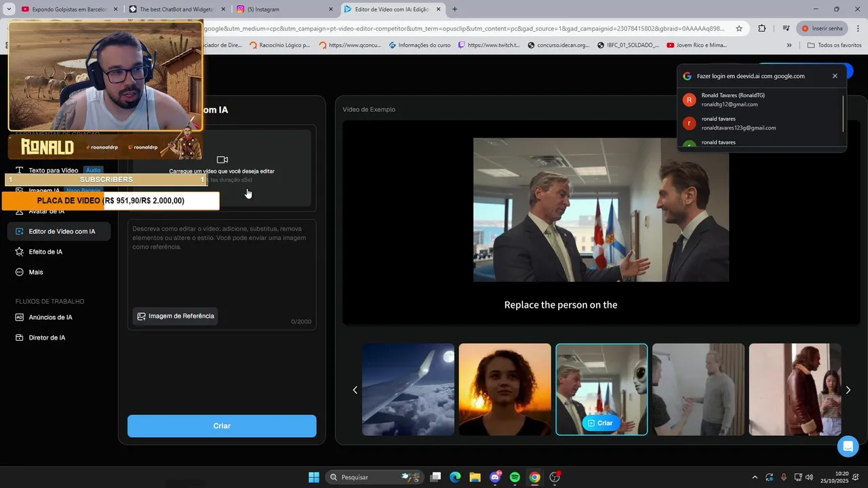Click the Mais ellipsis icon
This screenshot has width=868, height=488.
[x=19, y=272]
